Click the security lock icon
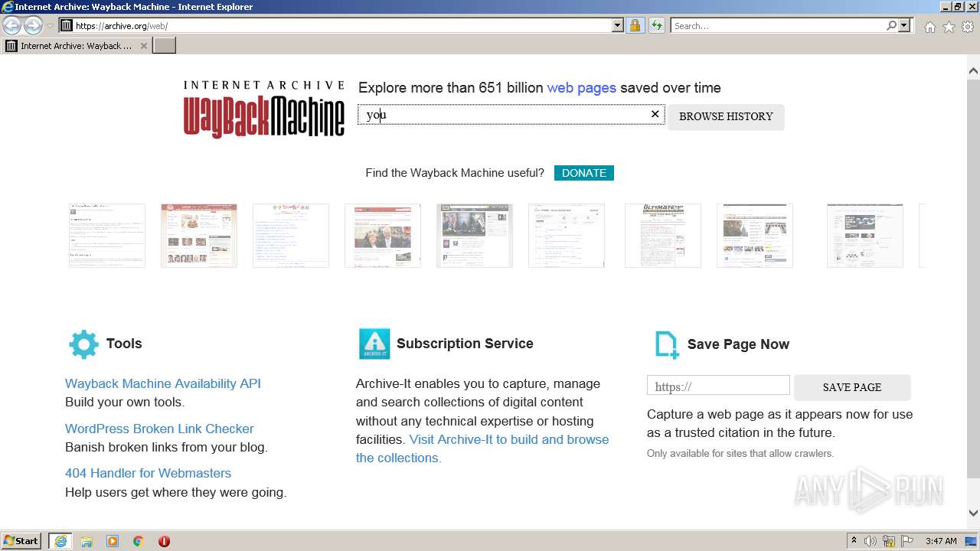980x551 pixels. pos(635,25)
